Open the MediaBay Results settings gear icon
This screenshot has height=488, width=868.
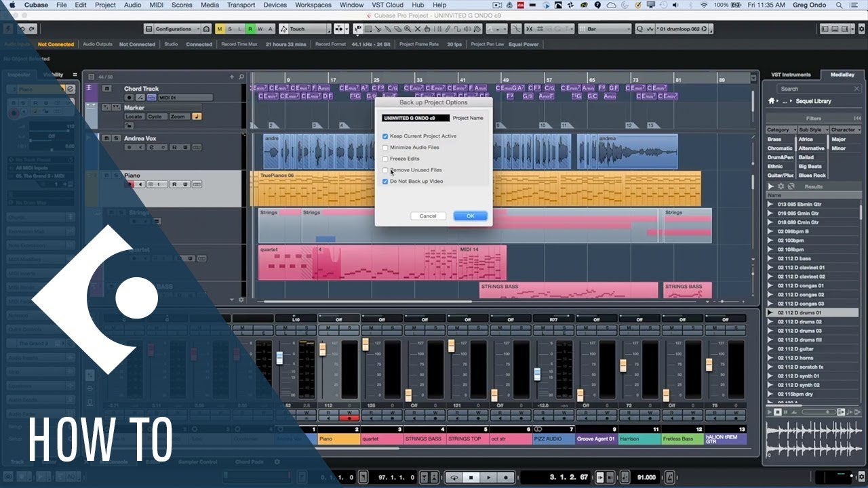781,186
